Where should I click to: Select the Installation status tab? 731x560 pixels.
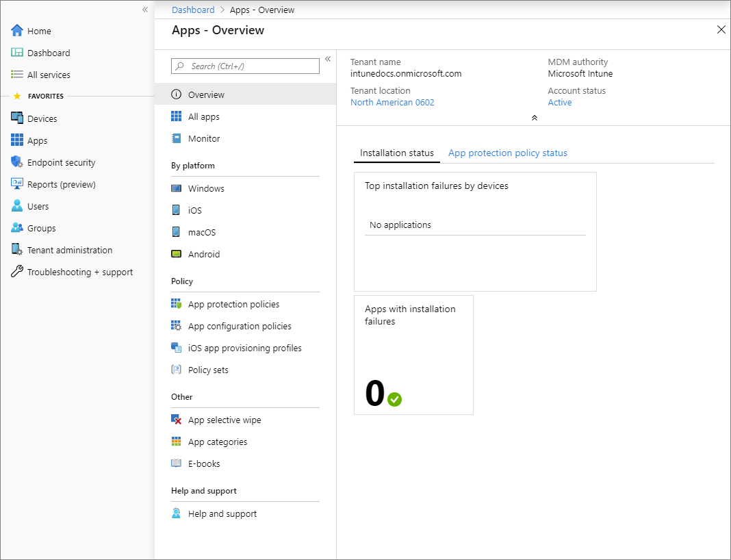tap(397, 153)
